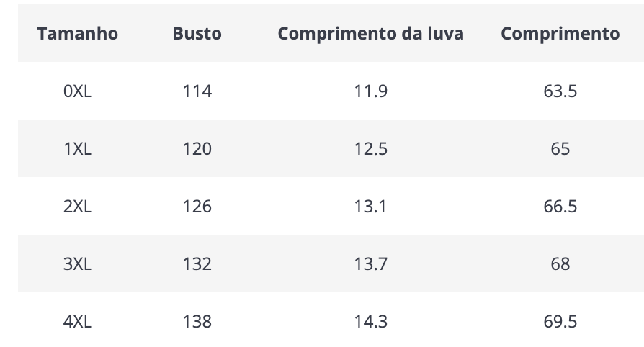Select the 3XL size cell
Screen dimensions: 644x347
[78, 263]
